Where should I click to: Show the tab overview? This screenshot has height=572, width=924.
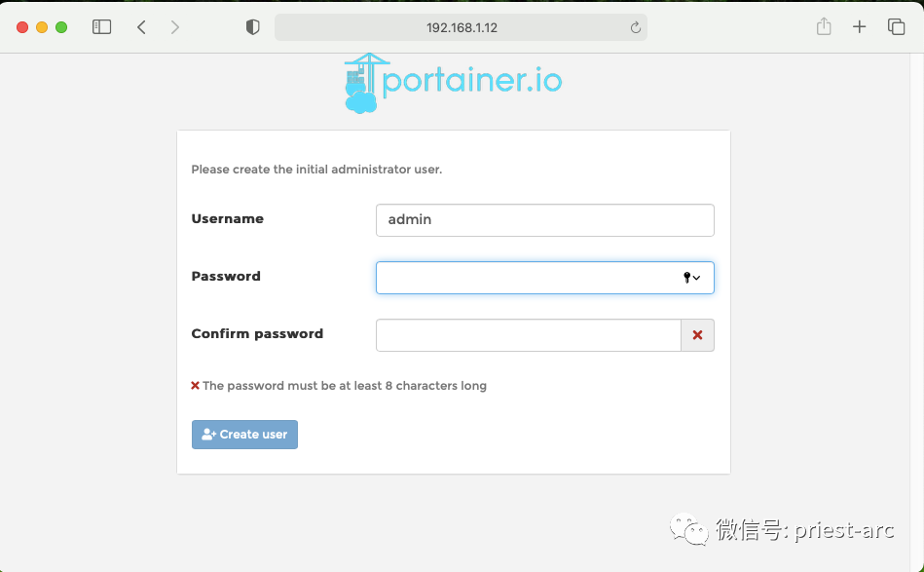coord(896,27)
